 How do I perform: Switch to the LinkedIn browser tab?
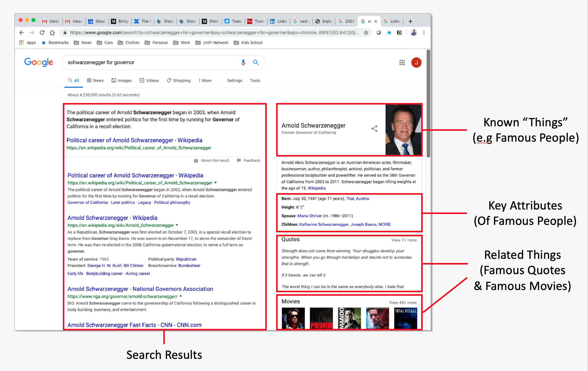[x=278, y=21]
